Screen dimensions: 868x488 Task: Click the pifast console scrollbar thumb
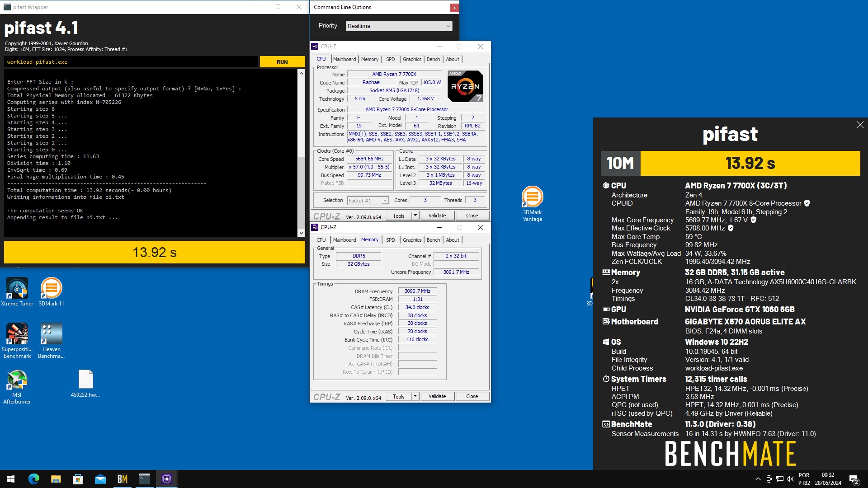301,192
